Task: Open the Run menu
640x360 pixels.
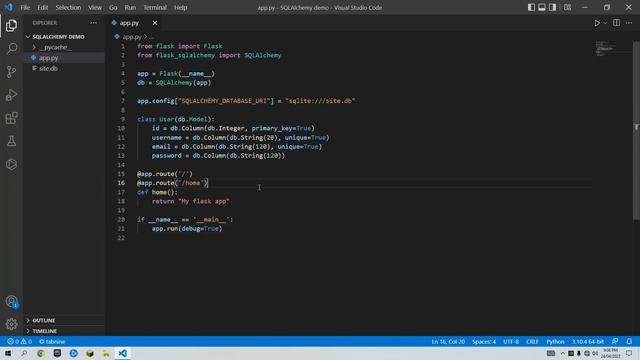Action: 130,7
